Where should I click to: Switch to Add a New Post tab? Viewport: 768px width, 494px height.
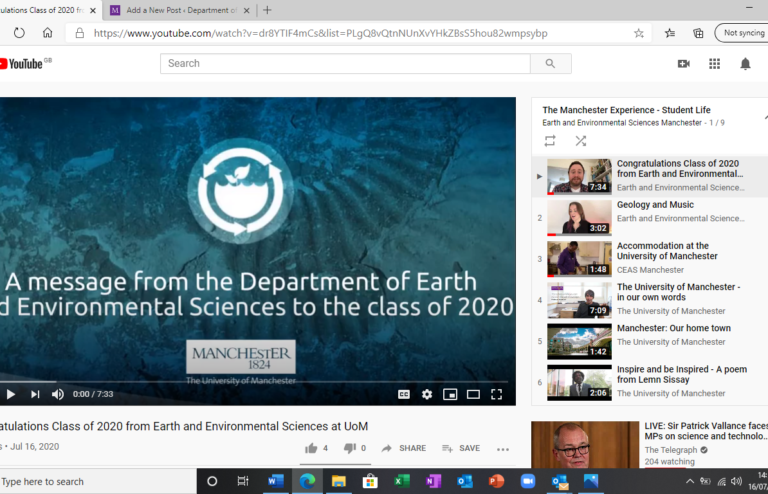(x=179, y=10)
